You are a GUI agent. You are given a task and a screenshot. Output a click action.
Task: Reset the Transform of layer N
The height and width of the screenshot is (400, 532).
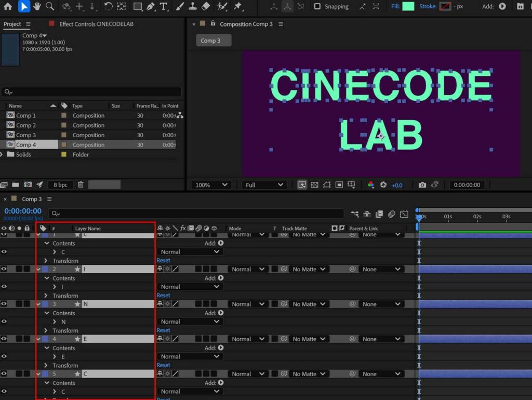[x=163, y=330]
